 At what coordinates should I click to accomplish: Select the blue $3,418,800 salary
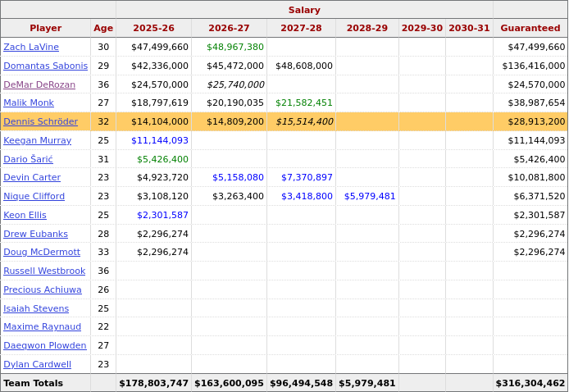click(x=307, y=196)
